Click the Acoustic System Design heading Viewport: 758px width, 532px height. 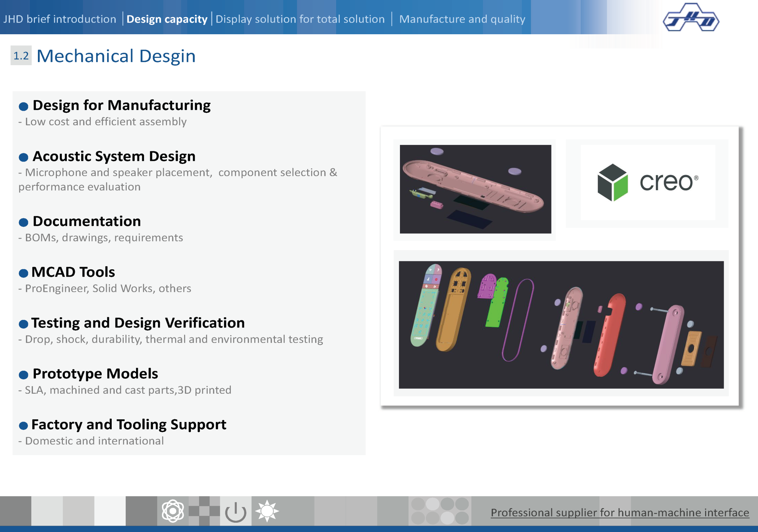114,156
